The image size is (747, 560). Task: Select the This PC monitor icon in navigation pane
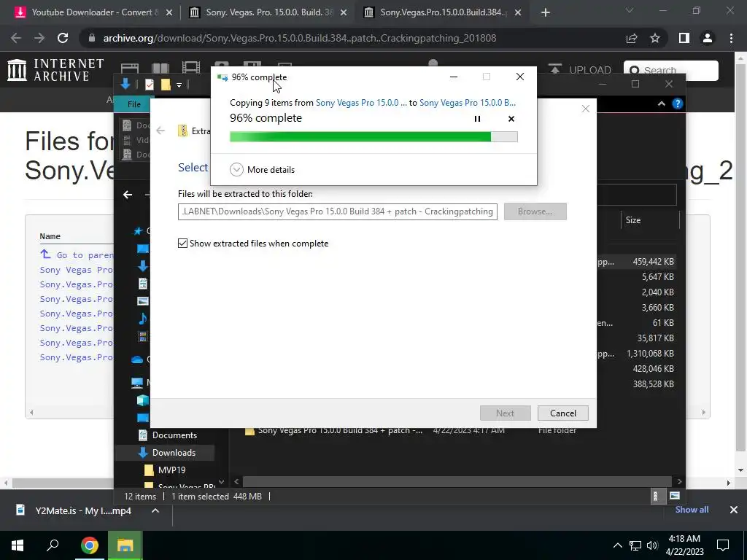[x=137, y=382]
